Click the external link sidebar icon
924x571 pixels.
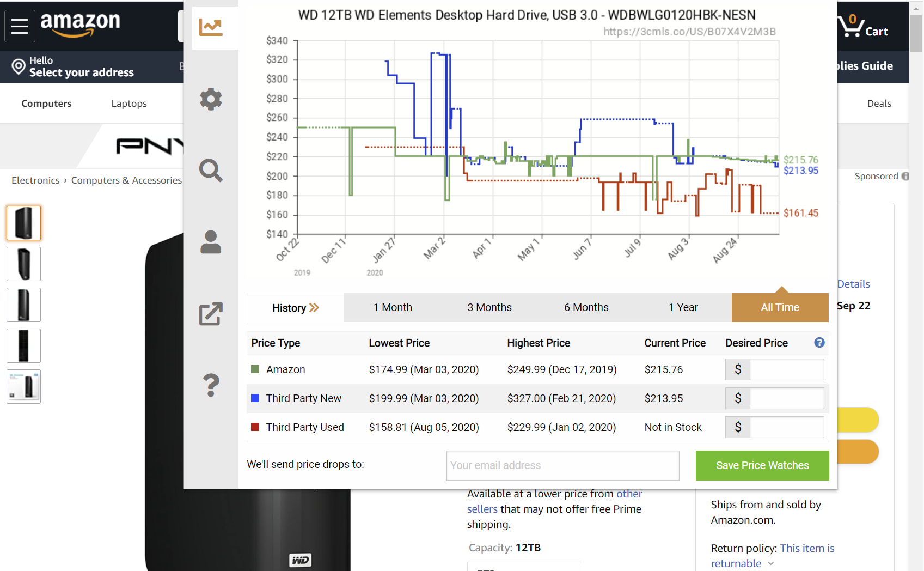pos(211,314)
